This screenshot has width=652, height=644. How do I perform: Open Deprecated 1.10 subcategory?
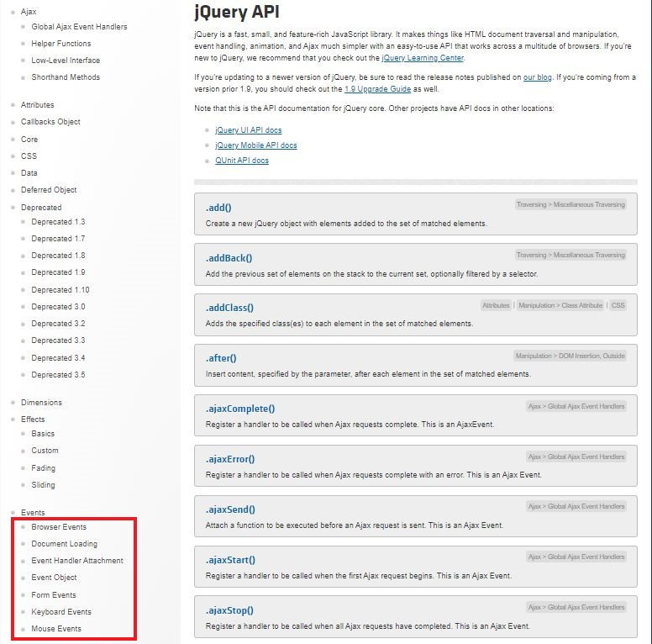click(x=60, y=289)
